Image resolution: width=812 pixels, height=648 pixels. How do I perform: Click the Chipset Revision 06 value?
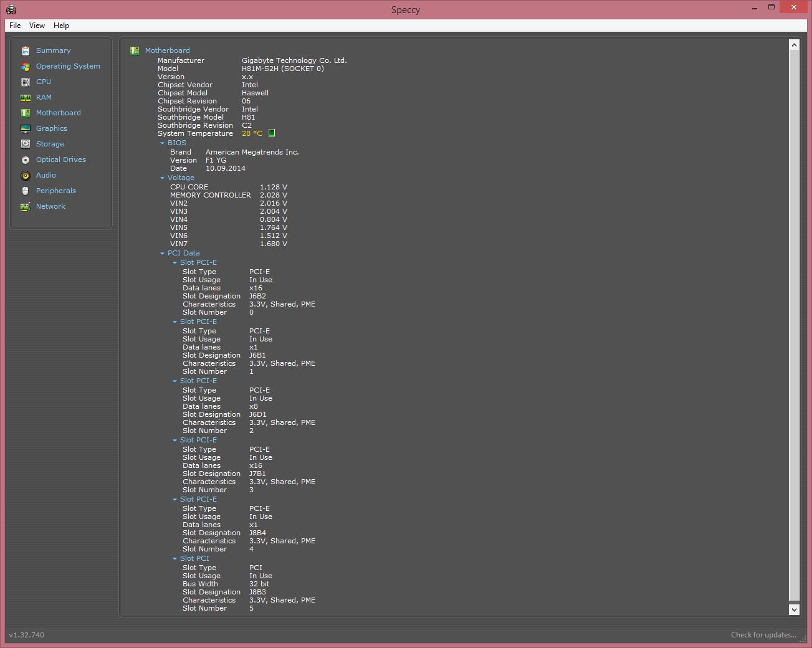[x=246, y=101]
